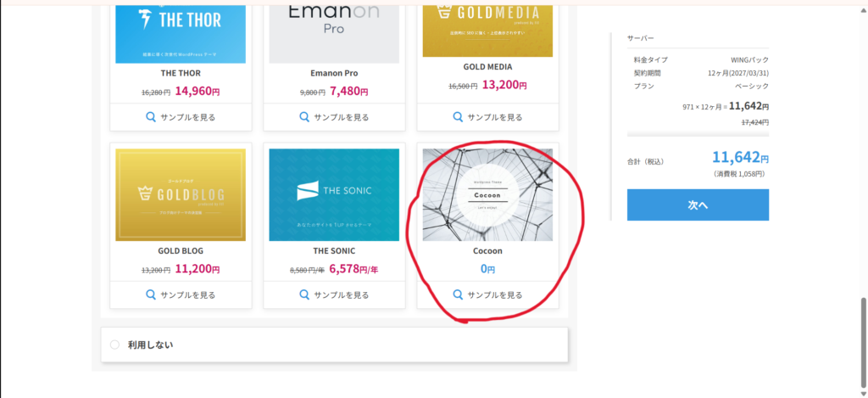The image size is (868, 398).
Task: Click magnifier icon under GOLD MEDIA
Action: [458, 117]
